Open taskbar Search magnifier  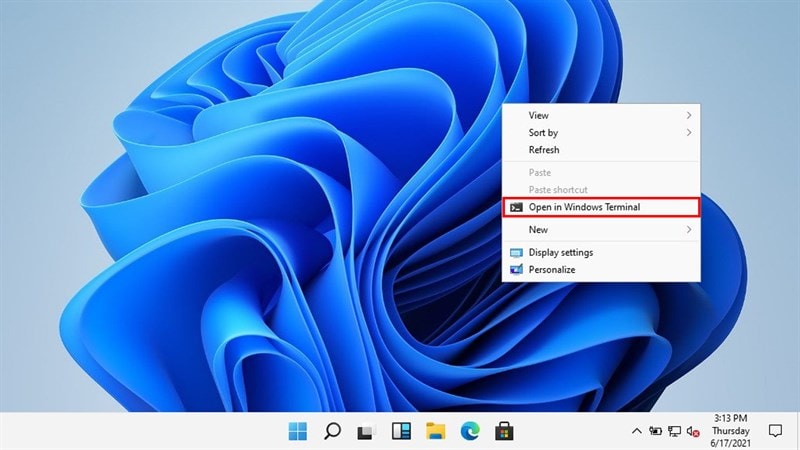click(332, 431)
